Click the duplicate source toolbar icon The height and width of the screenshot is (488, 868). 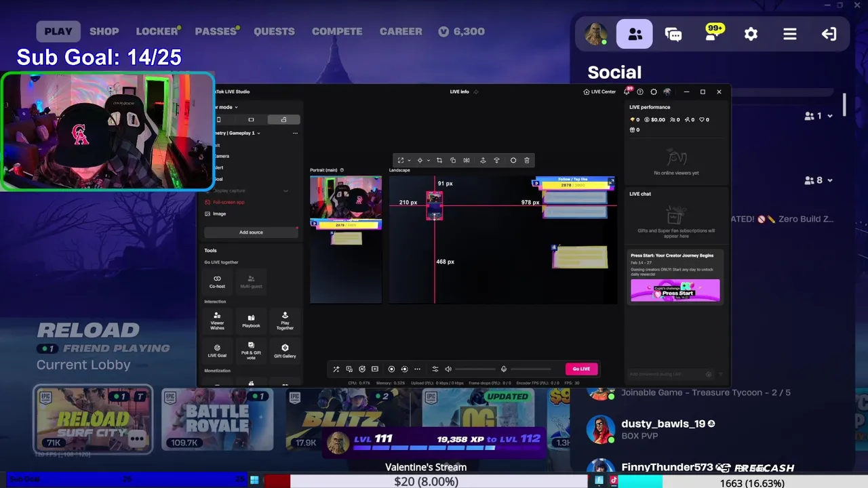(453, 160)
